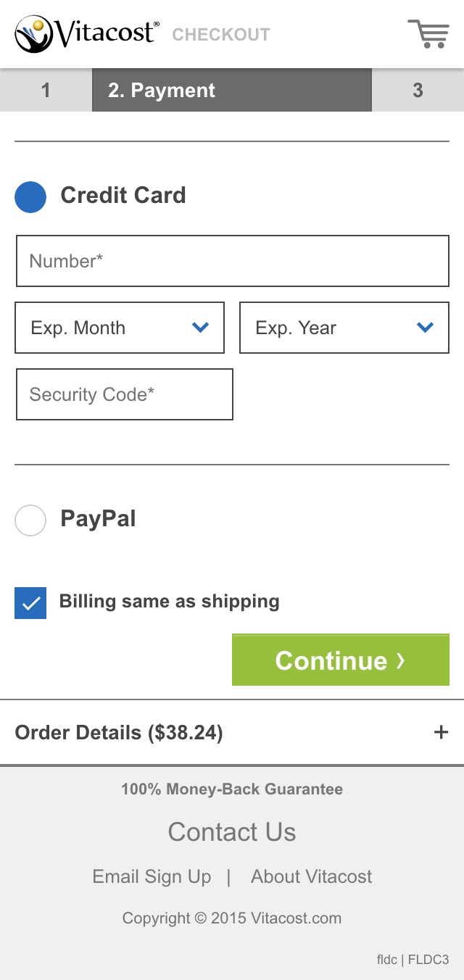Open the Exp. Month dropdown
Image resolution: width=464 pixels, height=980 pixels.
120,328
